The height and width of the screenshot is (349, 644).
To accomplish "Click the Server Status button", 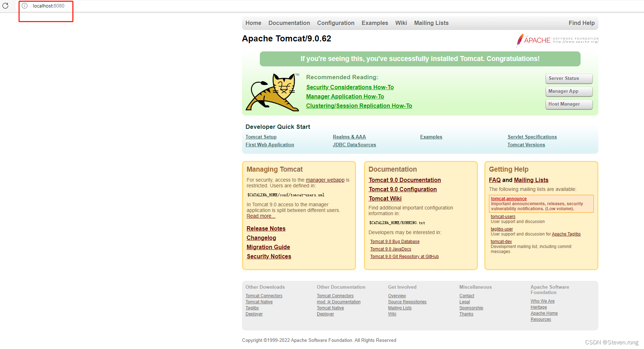I will click(x=569, y=79).
